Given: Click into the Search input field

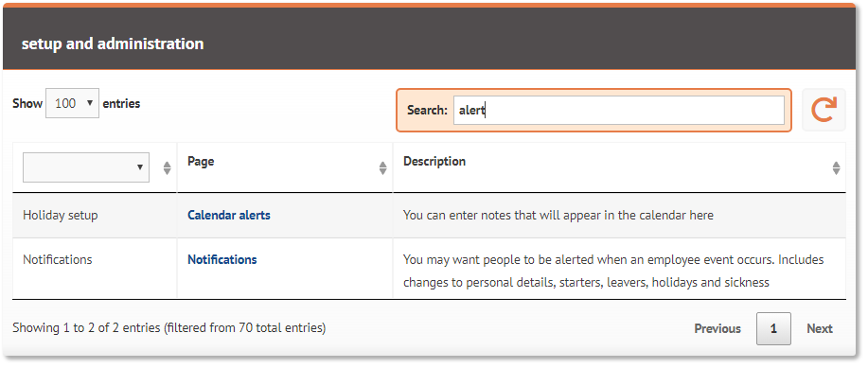Looking at the screenshot, I should click(618, 110).
